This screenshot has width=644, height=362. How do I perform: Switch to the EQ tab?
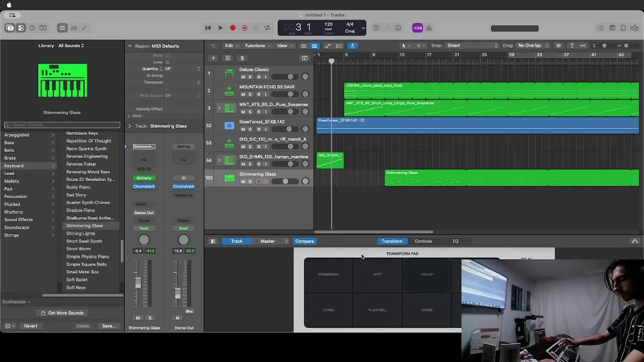pos(455,241)
